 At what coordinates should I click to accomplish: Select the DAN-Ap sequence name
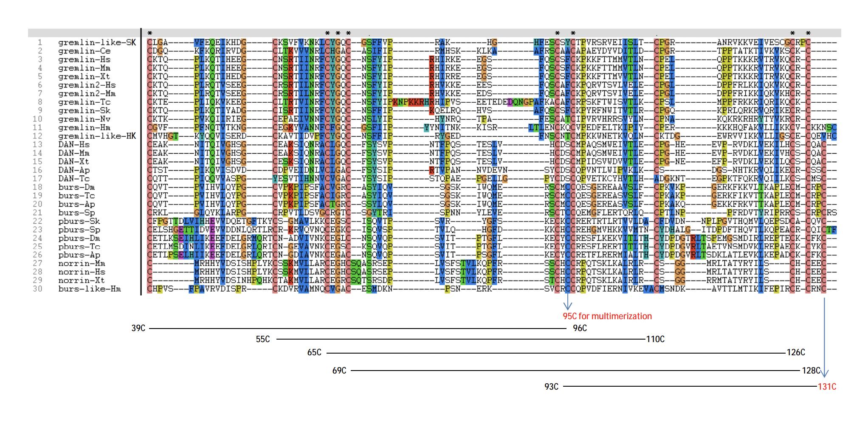[74, 170]
